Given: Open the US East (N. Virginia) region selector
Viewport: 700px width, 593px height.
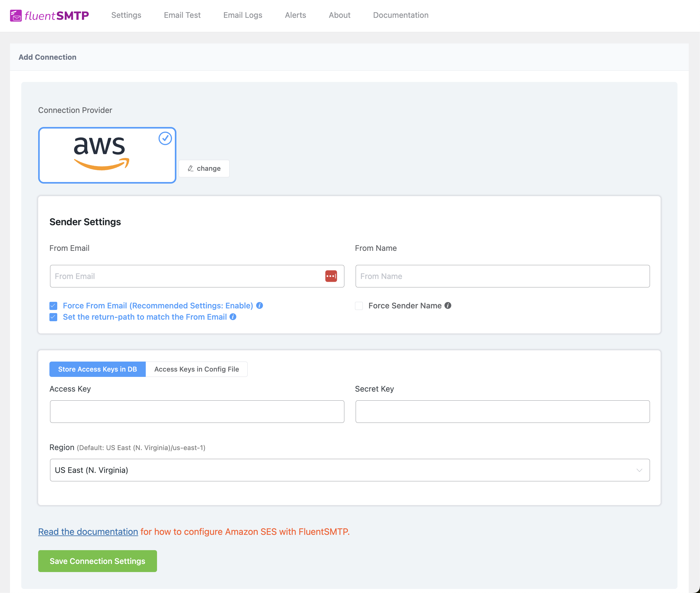Looking at the screenshot, I should tap(350, 470).
